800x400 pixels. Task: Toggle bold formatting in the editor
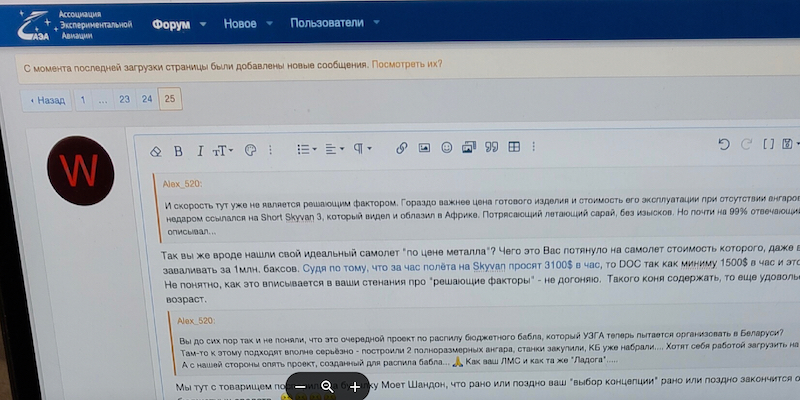click(x=178, y=150)
